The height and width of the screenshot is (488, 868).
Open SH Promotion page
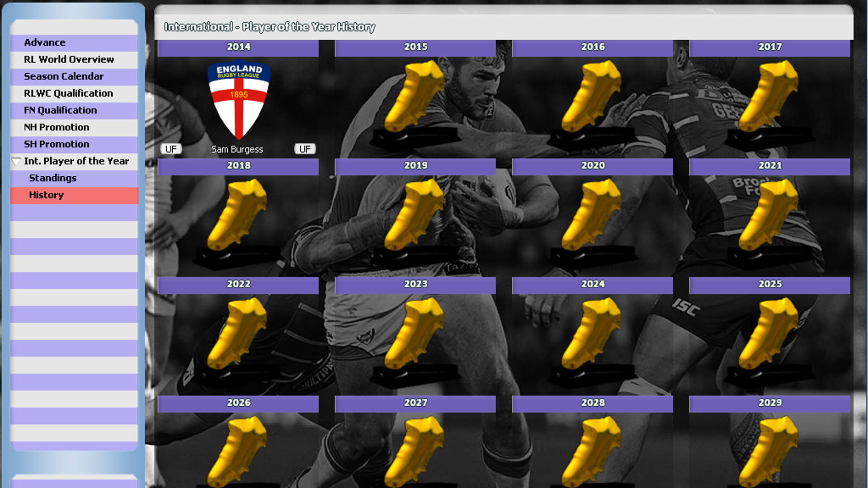click(74, 144)
